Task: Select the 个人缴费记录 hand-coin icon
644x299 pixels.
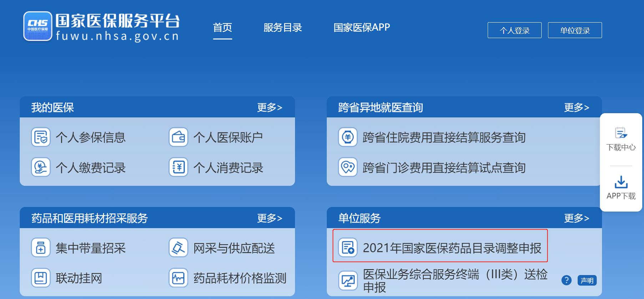Action: [41, 167]
